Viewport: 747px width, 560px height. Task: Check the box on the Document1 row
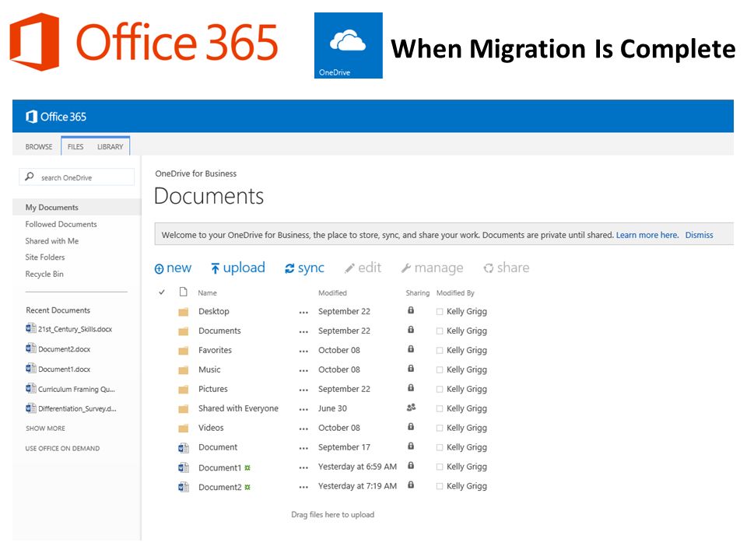(x=440, y=467)
